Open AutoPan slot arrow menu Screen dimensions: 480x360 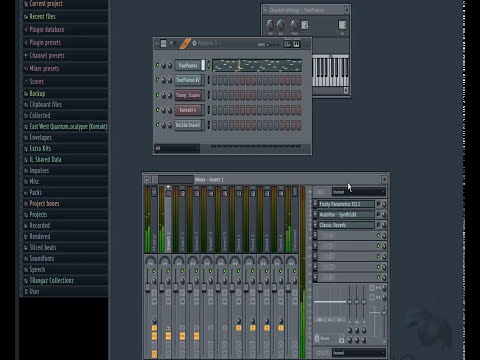(315, 215)
